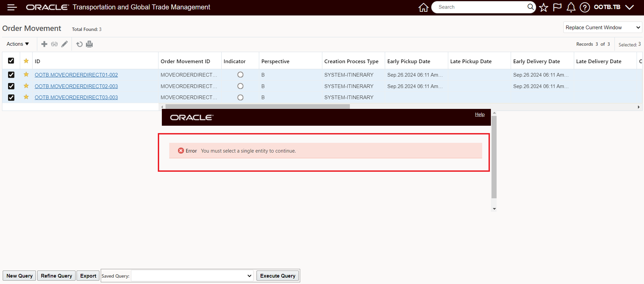Click the Selected: 3 counter
The width and height of the screenshot is (644, 284).
coord(630,44)
